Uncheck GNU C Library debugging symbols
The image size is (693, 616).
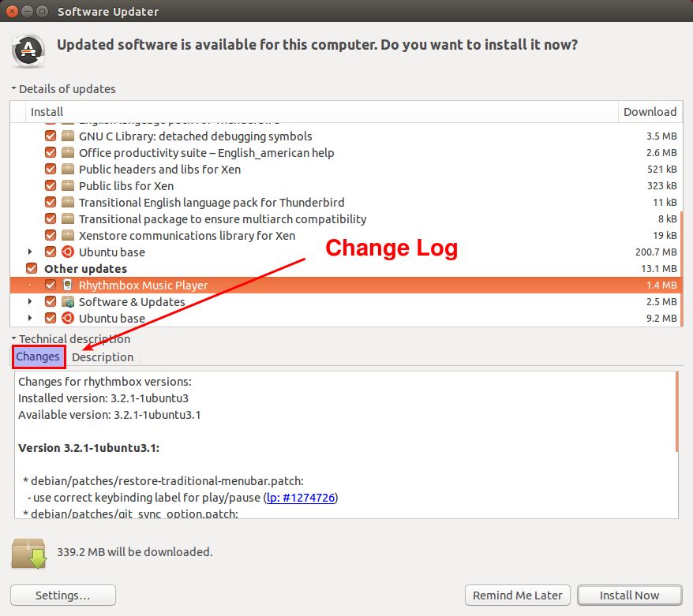[x=51, y=136]
